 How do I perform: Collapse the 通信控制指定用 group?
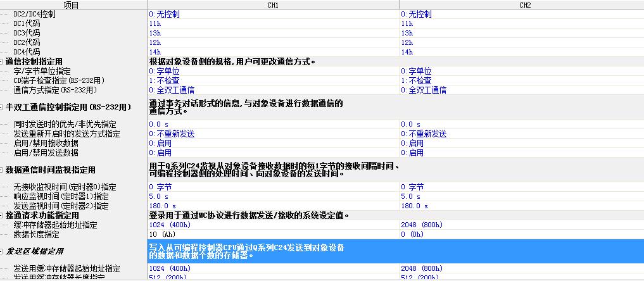point(3,61)
